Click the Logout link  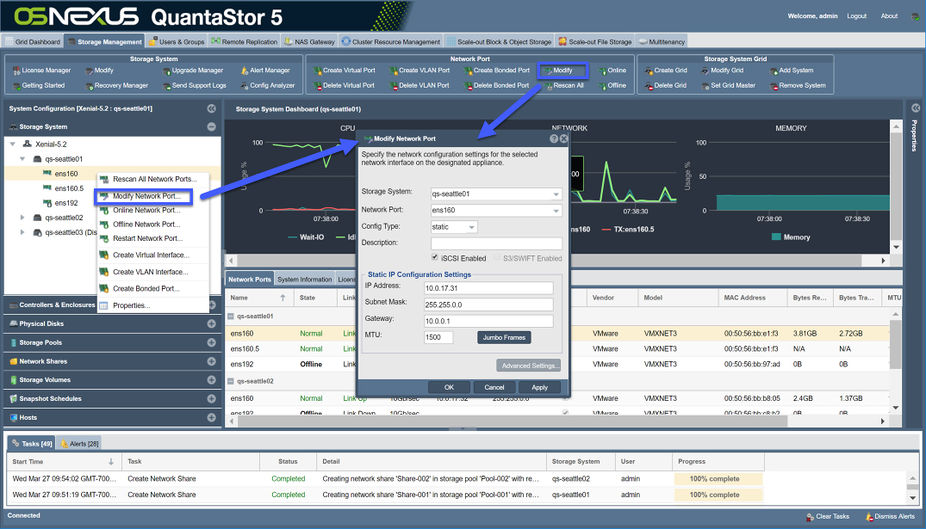856,16
